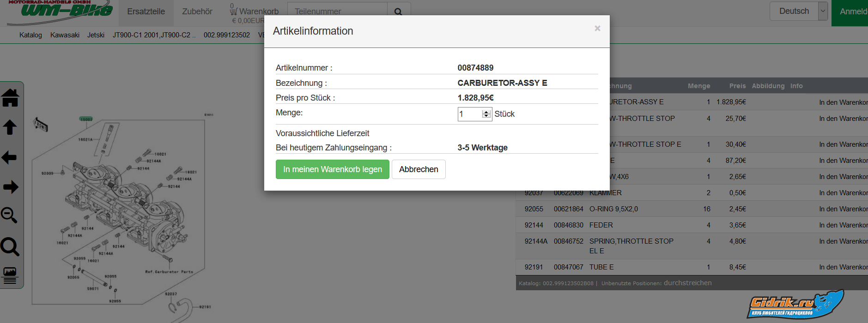Click the image list view icon
The height and width of the screenshot is (323, 868).
(x=10, y=275)
